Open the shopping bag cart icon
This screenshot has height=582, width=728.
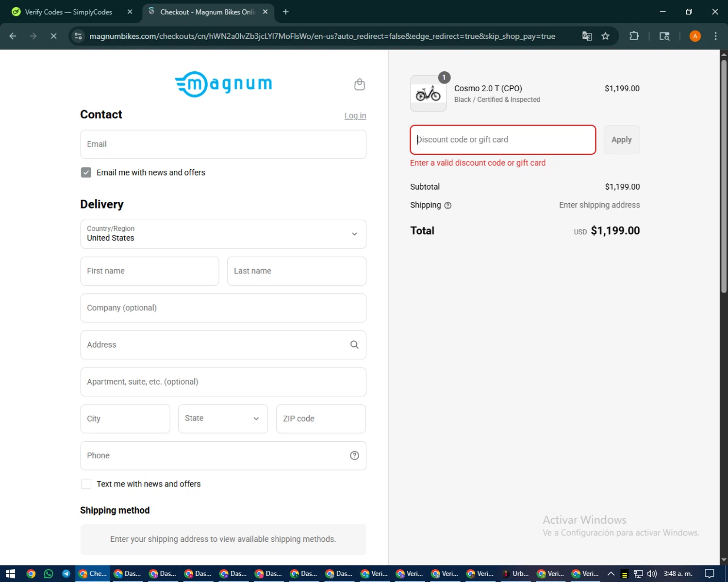pyautogui.click(x=360, y=84)
